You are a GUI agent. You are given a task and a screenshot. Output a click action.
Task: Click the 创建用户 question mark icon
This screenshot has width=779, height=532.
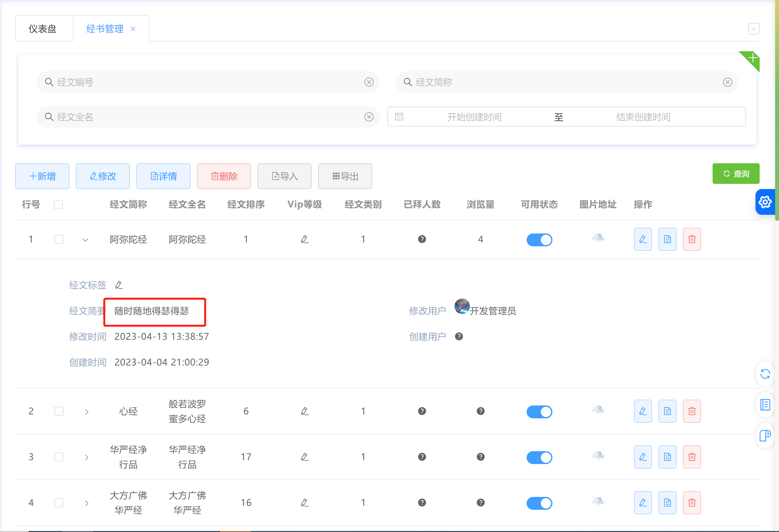[459, 336]
